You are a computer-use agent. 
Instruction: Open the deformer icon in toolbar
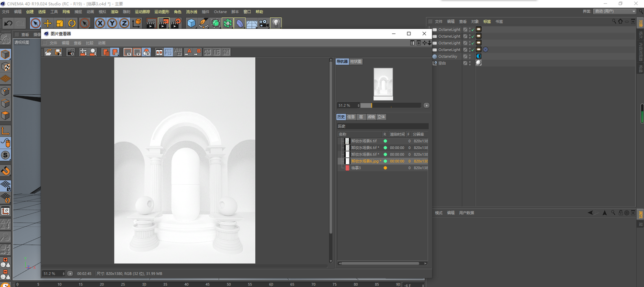click(240, 23)
